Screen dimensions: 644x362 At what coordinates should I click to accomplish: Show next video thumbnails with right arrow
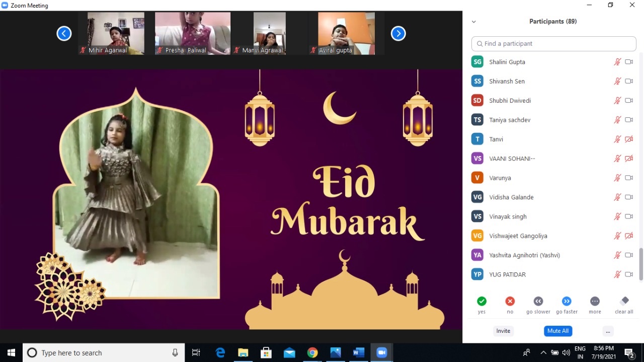click(x=398, y=34)
